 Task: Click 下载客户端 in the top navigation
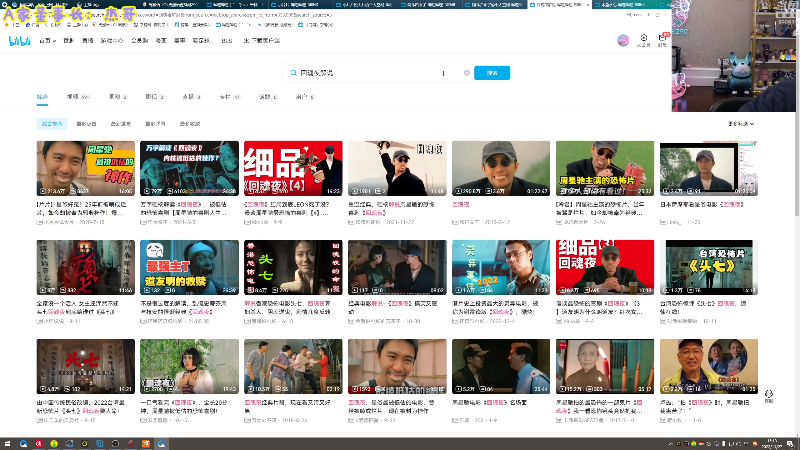tap(262, 41)
